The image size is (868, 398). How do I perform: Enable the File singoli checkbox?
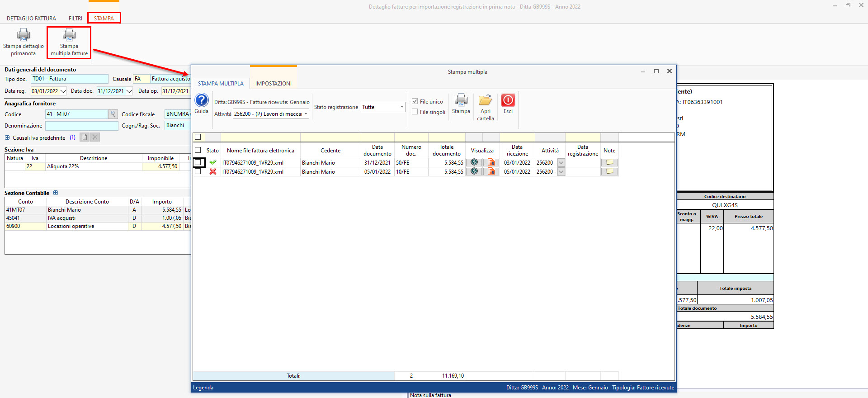tap(415, 112)
